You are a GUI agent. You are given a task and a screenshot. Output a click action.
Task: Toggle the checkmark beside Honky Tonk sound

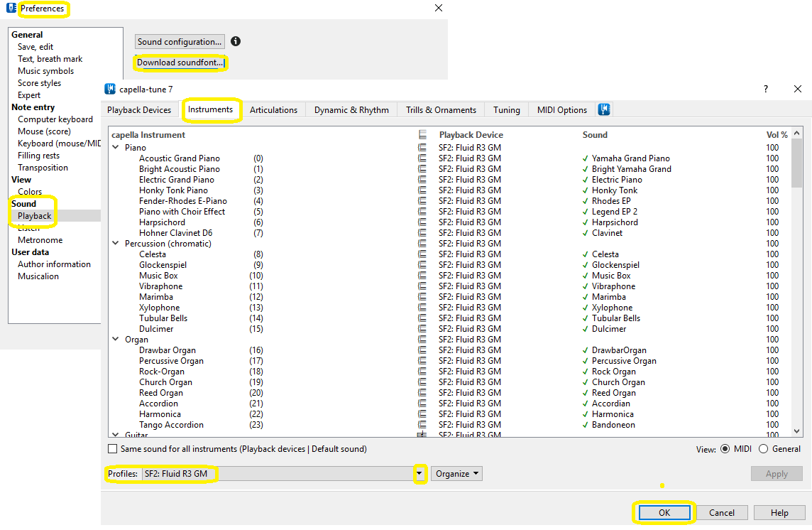[585, 190]
